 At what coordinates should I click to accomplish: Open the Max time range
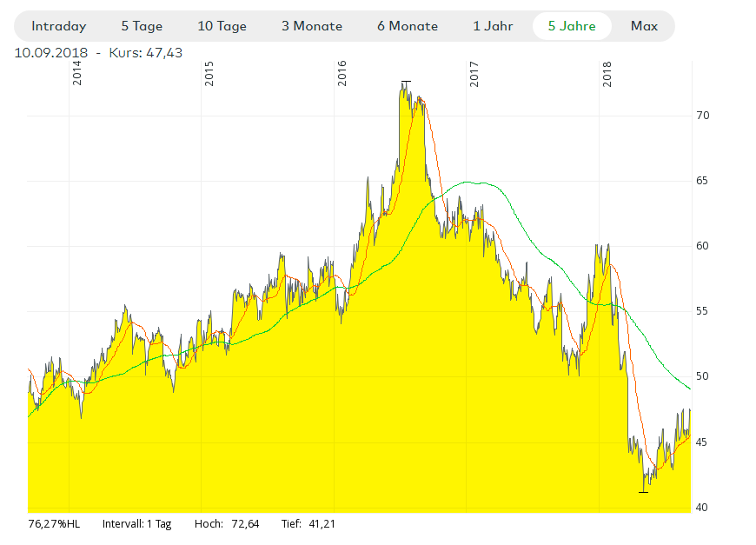(x=644, y=26)
